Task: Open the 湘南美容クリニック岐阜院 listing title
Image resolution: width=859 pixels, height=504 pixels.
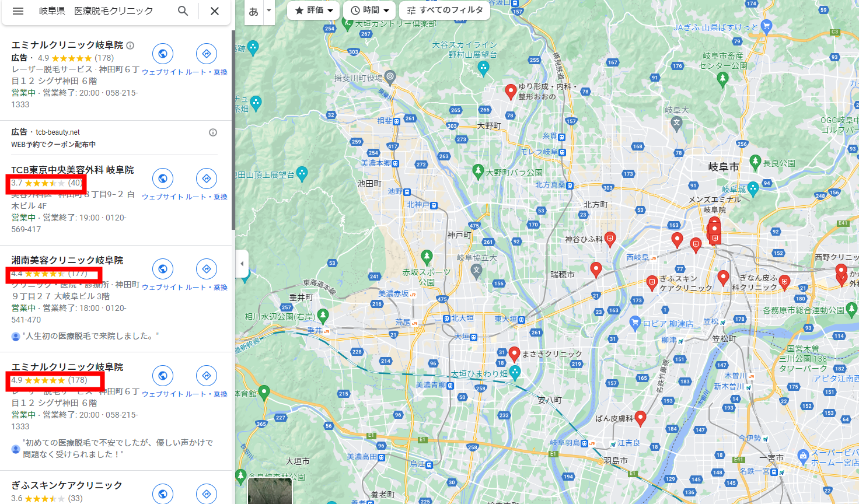Action: [67, 260]
